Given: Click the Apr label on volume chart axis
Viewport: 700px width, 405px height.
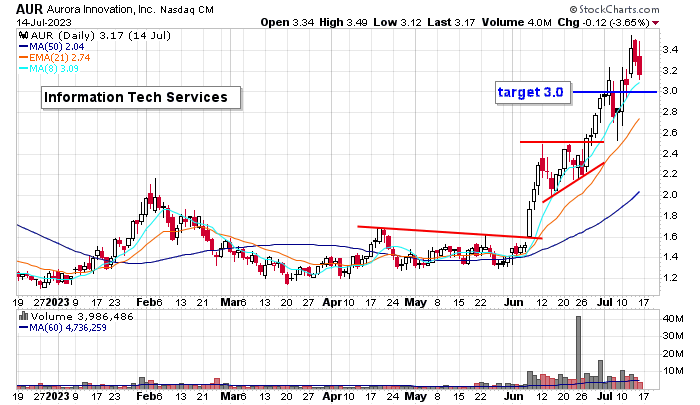Looking at the screenshot, I should (x=332, y=397).
